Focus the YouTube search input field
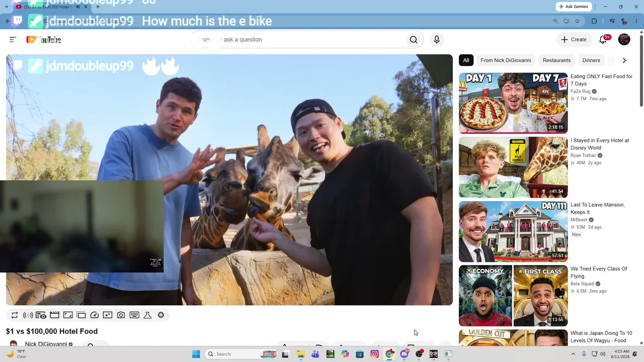Image resolution: width=644 pixels, height=362 pixels. coord(300,40)
